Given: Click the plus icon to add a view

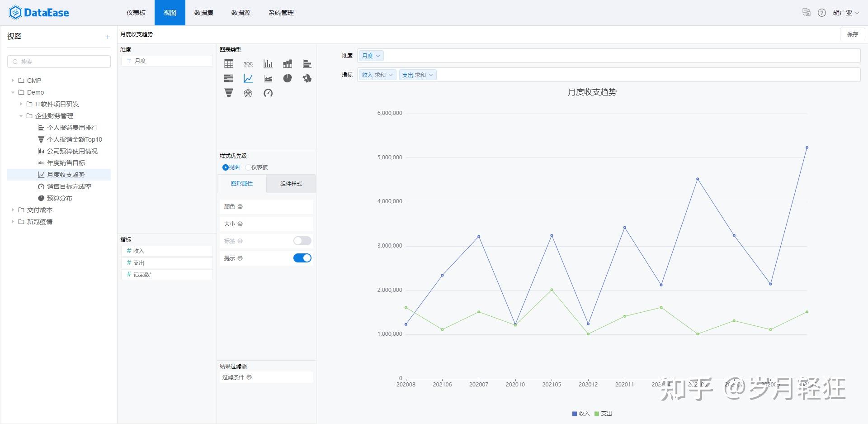Looking at the screenshot, I should click(108, 37).
